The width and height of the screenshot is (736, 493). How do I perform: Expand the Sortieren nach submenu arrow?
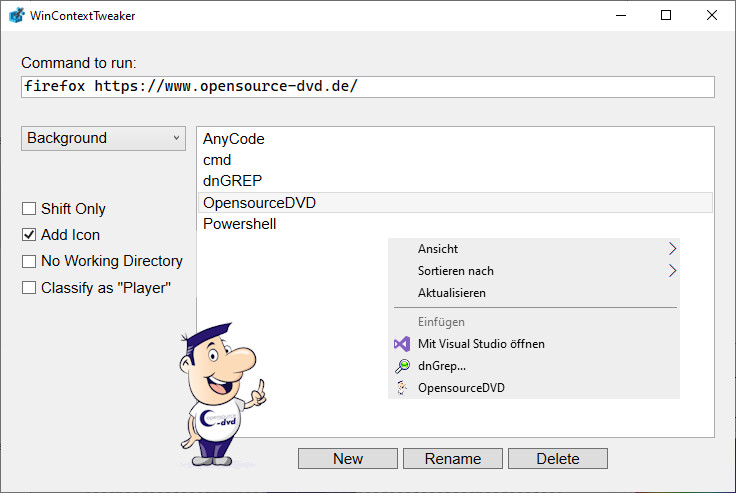[672, 271]
